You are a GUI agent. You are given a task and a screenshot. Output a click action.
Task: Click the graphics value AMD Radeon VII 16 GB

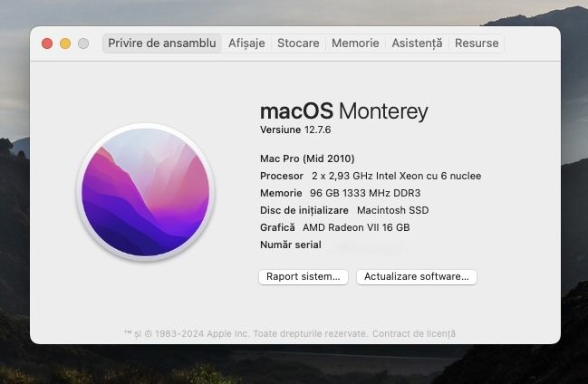click(x=356, y=227)
